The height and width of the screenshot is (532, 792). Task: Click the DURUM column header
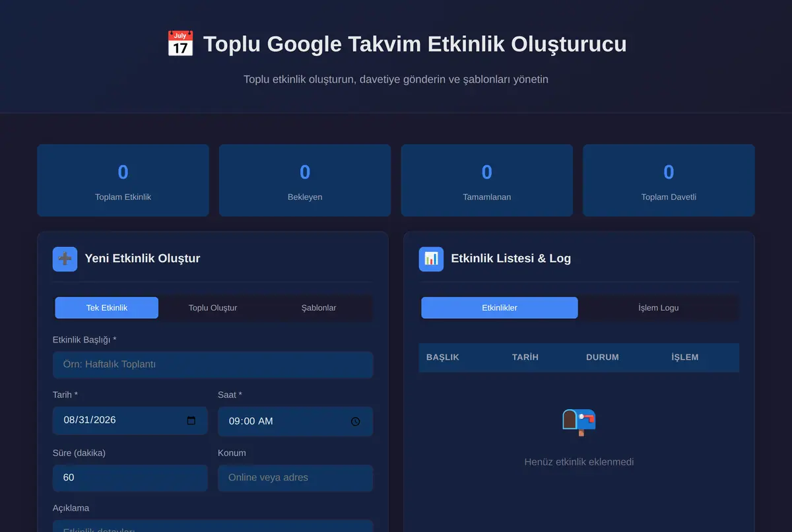pos(603,357)
